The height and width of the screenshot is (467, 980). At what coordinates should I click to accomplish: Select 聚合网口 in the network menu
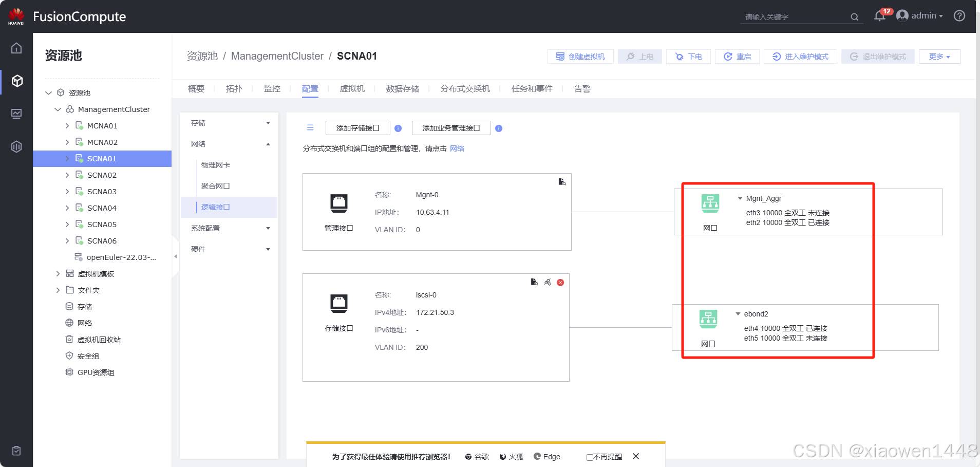click(x=215, y=186)
